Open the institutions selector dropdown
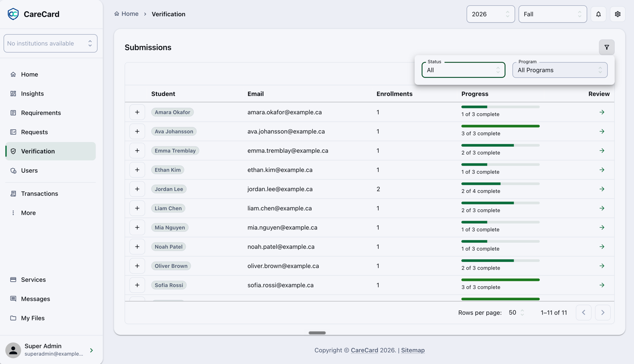This screenshot has width=634, height=364. (x=50, y=43)
